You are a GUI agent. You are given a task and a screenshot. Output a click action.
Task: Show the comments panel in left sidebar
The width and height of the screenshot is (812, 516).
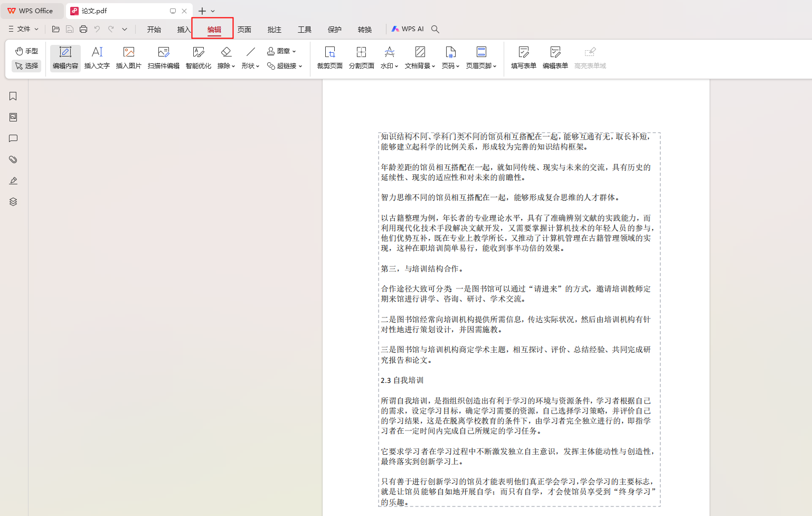[13, 138]
